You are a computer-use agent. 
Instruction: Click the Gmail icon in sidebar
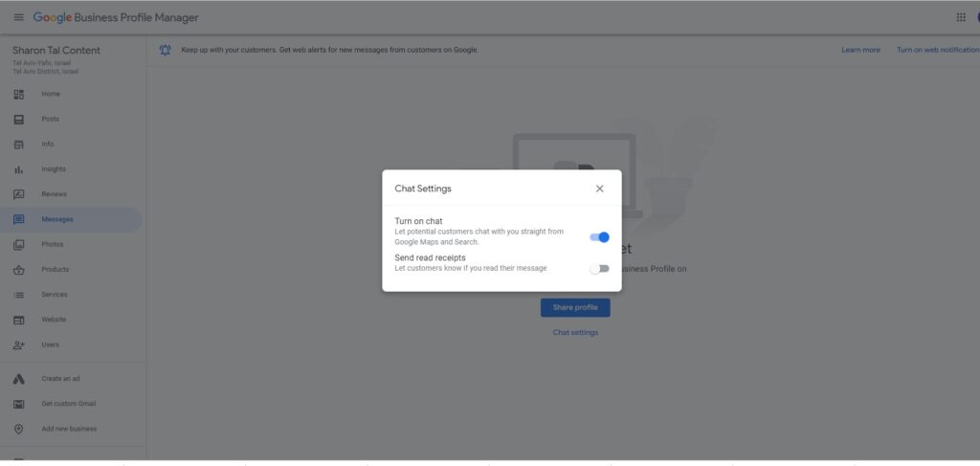(19, 404)
